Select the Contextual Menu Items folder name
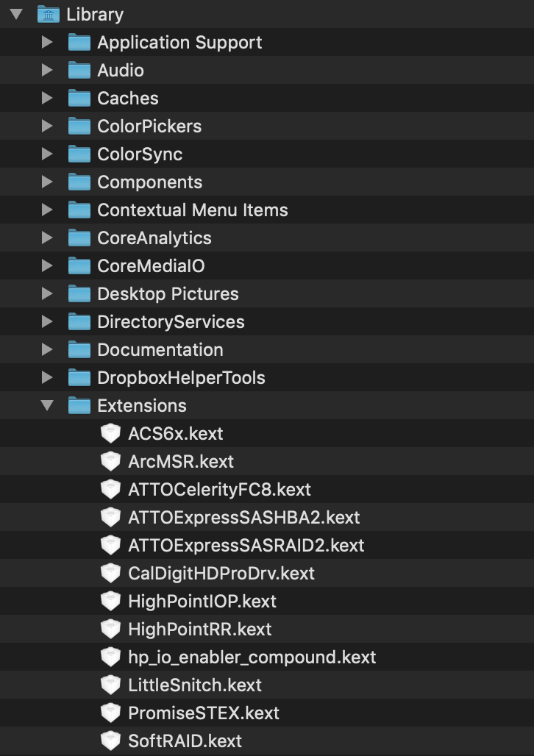This screenshot has width=534, height=756. [192, 210]
